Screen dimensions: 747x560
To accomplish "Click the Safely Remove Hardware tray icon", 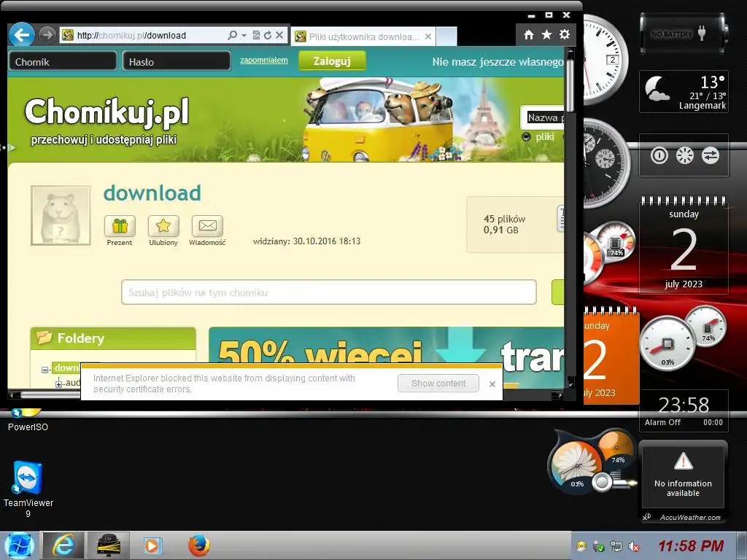I will (x=599, y=546).
